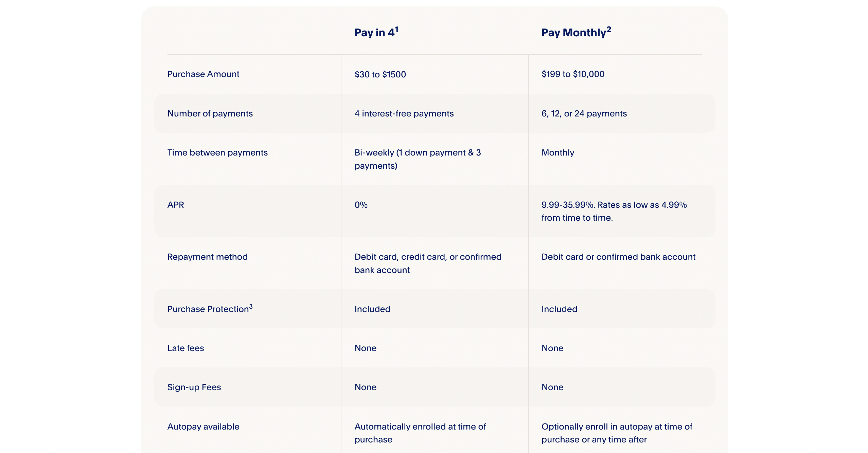Click the Pay Monthly column heading

click(x=573, y=33)
